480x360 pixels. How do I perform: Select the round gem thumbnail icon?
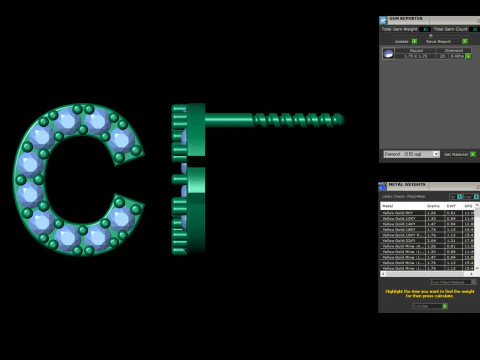388,53
